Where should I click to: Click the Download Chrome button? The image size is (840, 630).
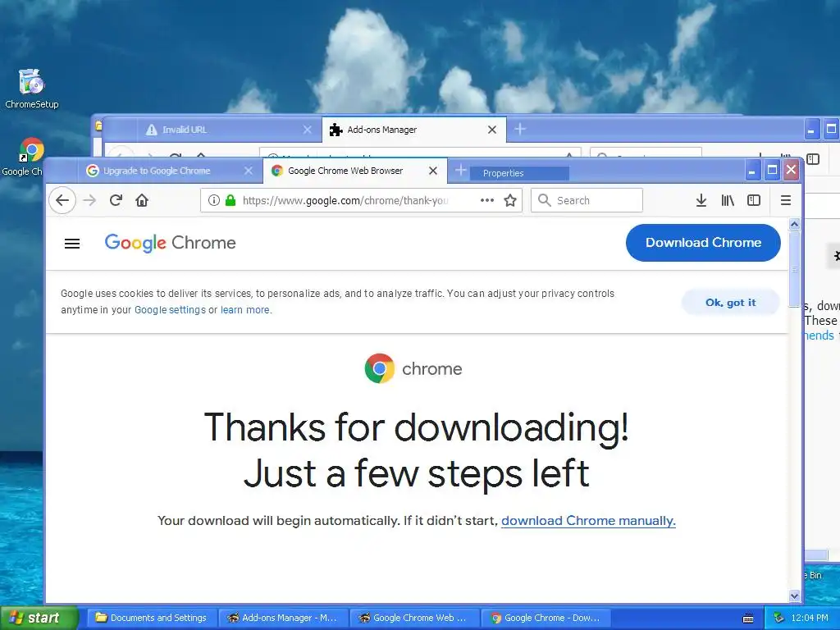point(703,243)
